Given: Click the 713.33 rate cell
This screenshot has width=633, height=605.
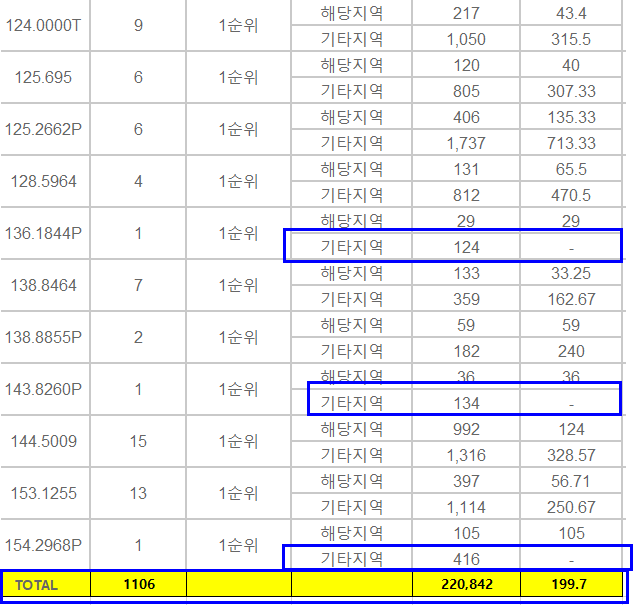Looking at the screenshot, I should point(571,143).
